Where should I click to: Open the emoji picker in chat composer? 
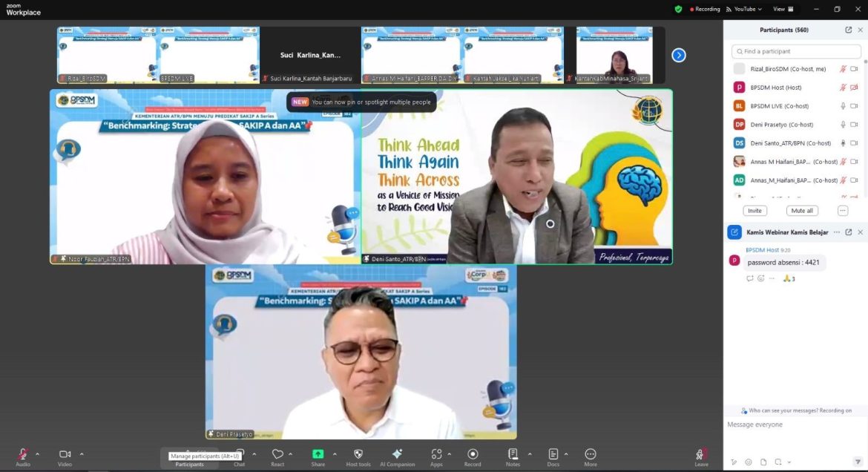coord(749,462)
